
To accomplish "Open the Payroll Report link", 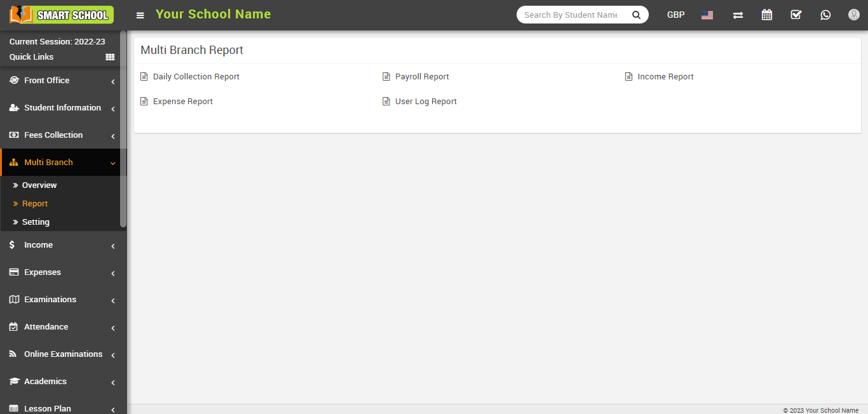I will [422, 77].
